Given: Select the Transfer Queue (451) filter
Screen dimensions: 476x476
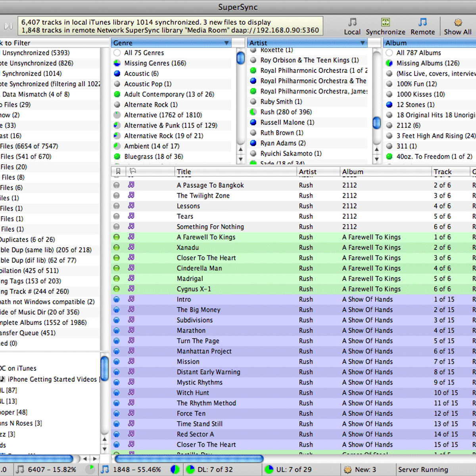Looking at the screenshot, I should (x=28, y=333).
